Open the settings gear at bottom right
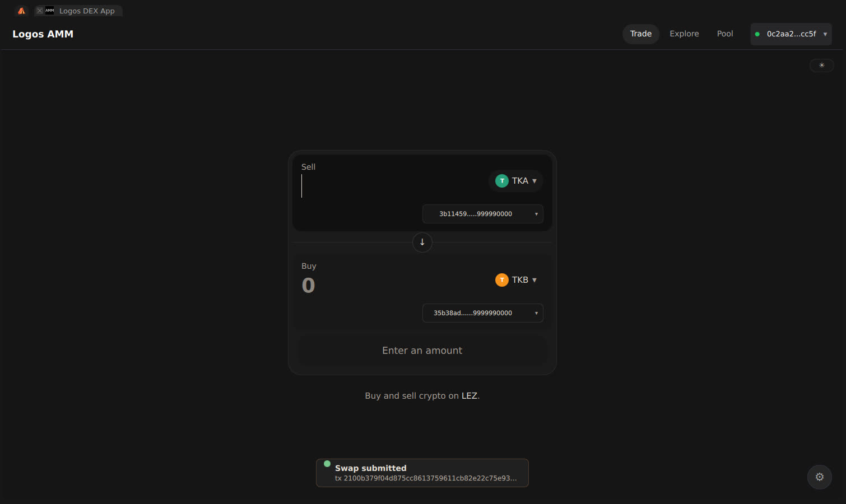Image resolution: width=846 pixels, height=504 pixels. click(820, 477)
